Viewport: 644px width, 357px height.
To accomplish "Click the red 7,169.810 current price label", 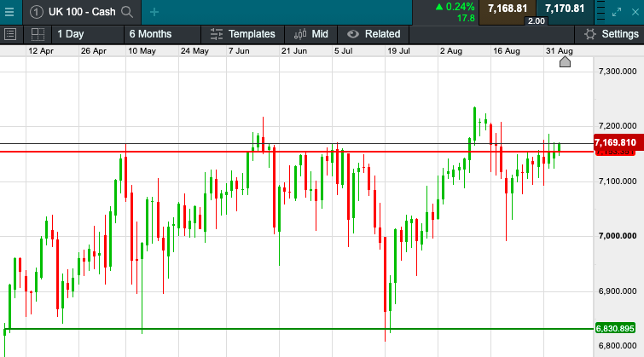I will pos(614,142).
